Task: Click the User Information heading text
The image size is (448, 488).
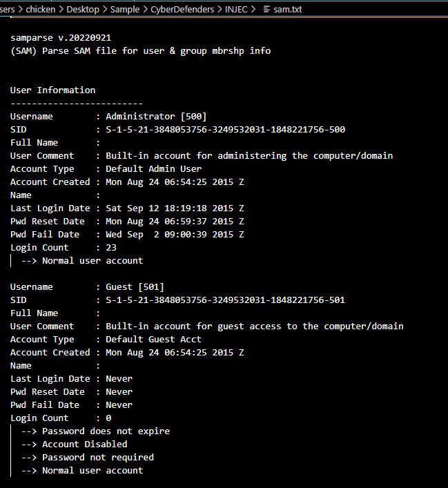Action: tap(52, 90)
